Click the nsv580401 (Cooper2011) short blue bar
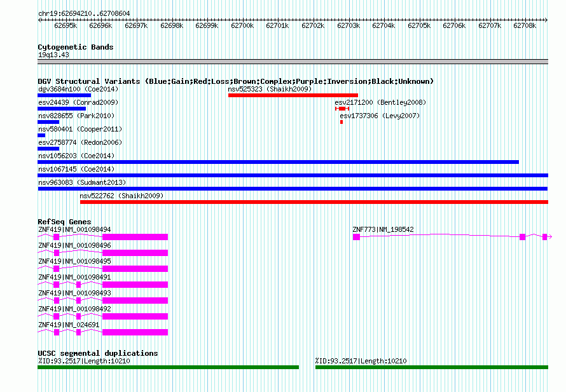The image size is (566, 392). pos(41,135)
